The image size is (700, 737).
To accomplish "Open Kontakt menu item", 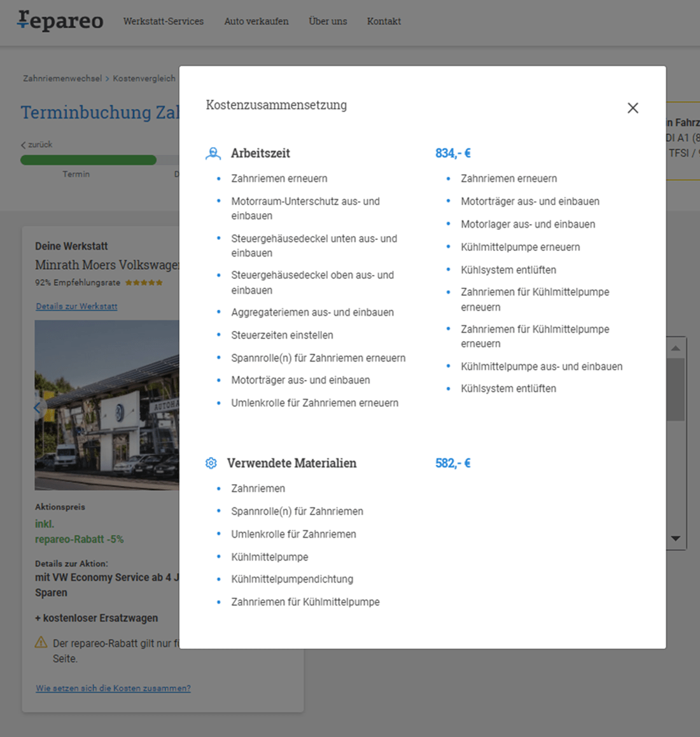I will click(x=384, y=21).
